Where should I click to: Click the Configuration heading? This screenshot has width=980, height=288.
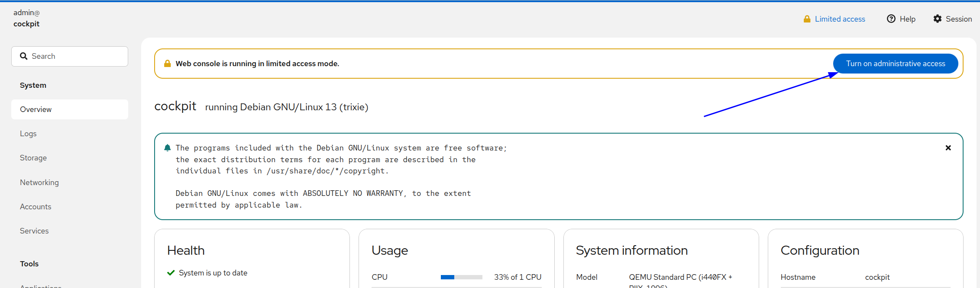[x=820, y=250]
